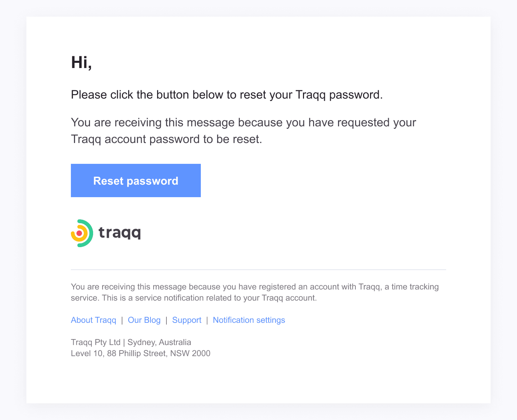The height and width of the screenshot is (420, 517).
Task: Click the green outer arc of the logo
Action: pos(90,233)
